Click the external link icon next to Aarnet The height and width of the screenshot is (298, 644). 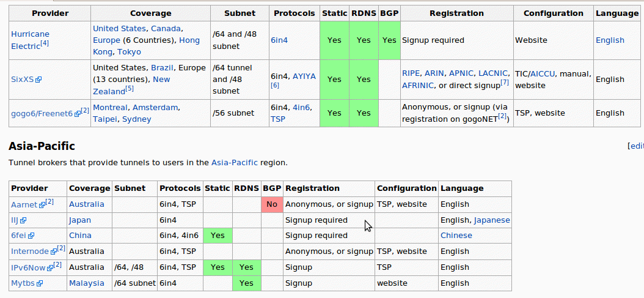pos(42,205)
